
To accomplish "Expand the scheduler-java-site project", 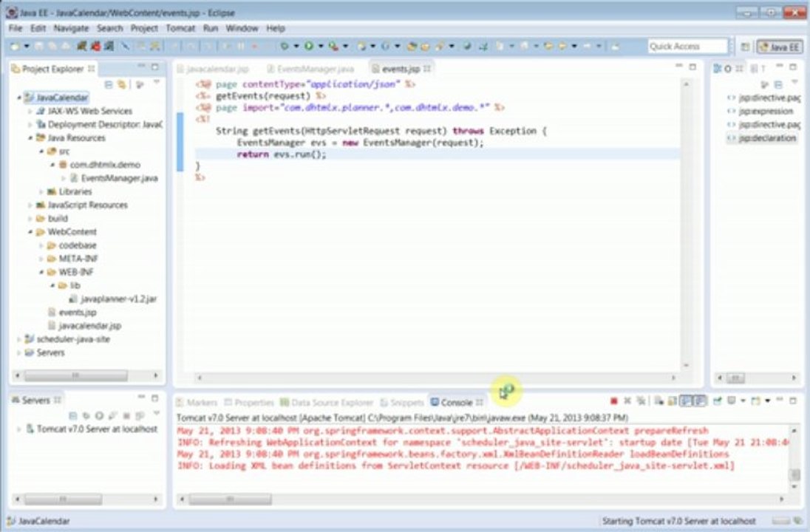I will click(x=19, y=339).
